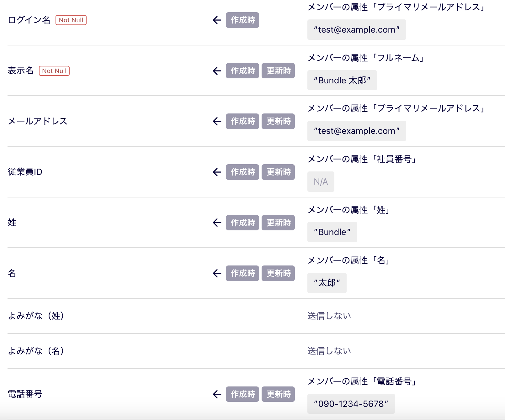Click the "090-1234-5678" sample value
The height and width of the screenshot is (420, 505).
(x=351, y=404)
